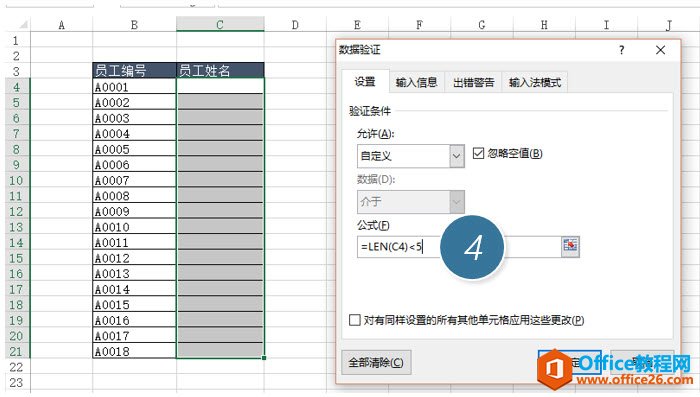700x397 pixels.
Task: Click empty name cell next to A0001
Action: click(220, 87)
